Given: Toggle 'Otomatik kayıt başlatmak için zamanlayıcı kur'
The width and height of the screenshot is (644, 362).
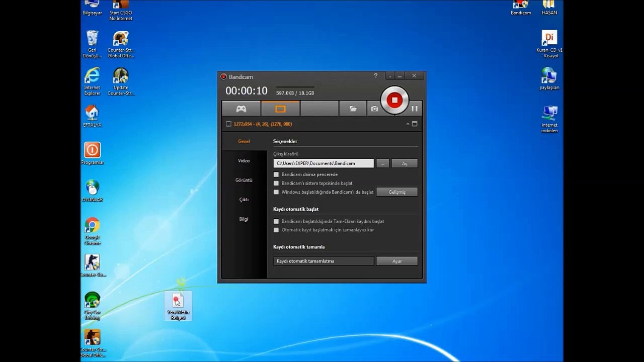Looking at the screenshot, I should (276, 230).
